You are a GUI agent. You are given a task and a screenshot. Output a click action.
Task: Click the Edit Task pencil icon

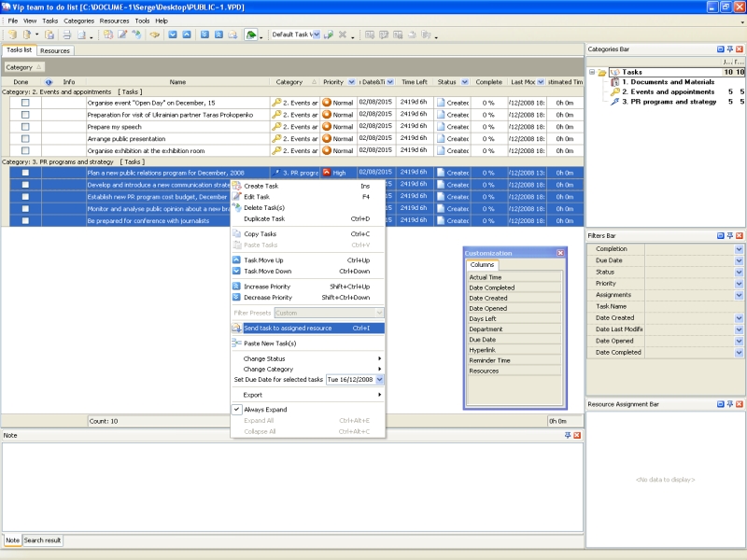click(x=237, y=197)
